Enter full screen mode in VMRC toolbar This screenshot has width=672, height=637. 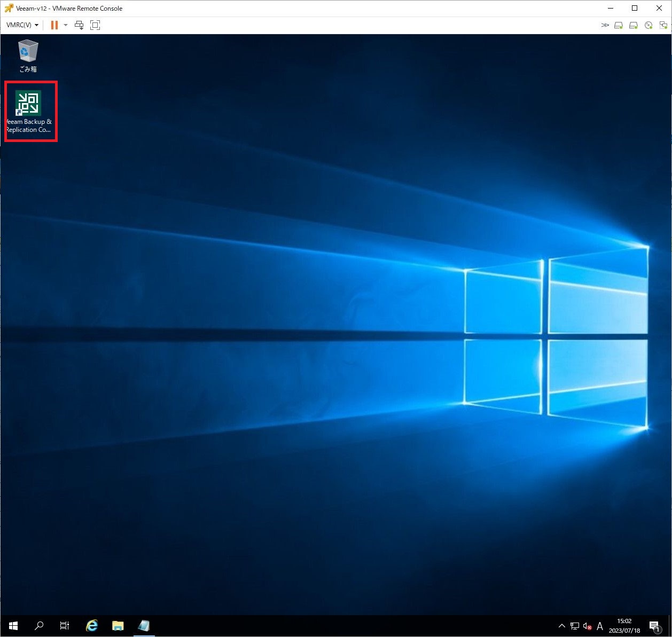tap(95, 25)
